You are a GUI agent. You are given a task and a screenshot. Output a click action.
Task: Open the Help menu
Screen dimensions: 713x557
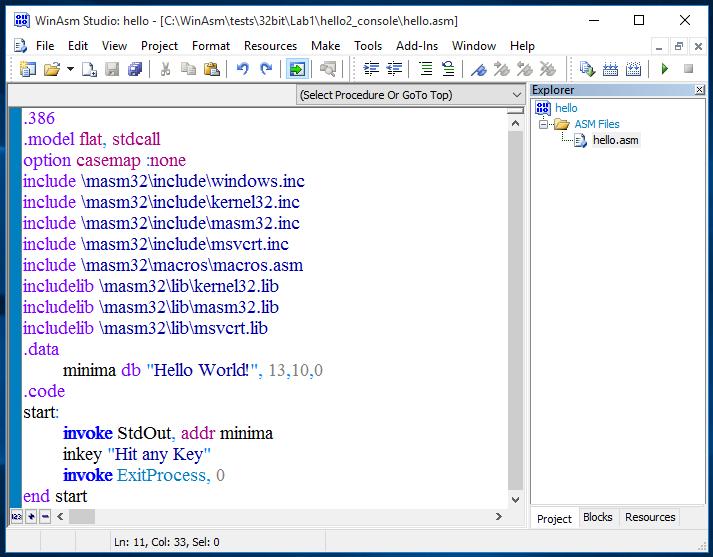tap(522, 46)
